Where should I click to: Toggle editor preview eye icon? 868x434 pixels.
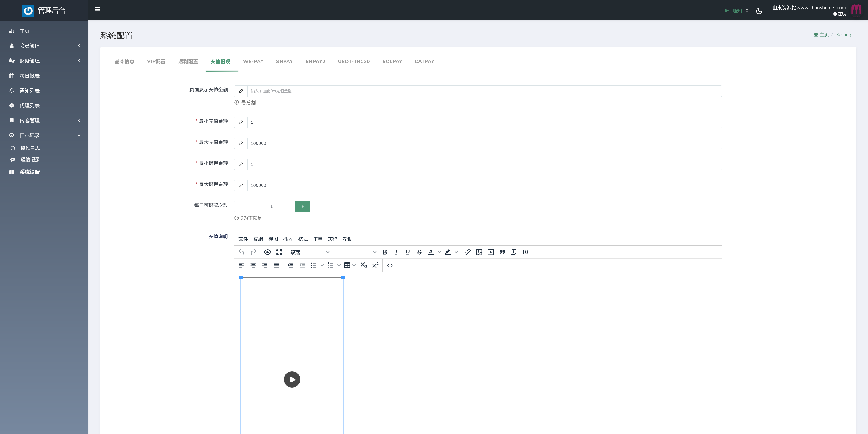pyautogui.click(x=268, y=252)
